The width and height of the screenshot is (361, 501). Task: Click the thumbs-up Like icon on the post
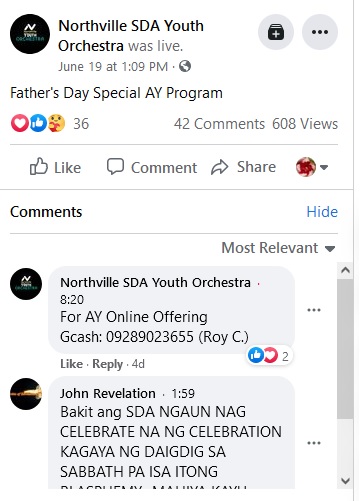(x=39, y=166)
